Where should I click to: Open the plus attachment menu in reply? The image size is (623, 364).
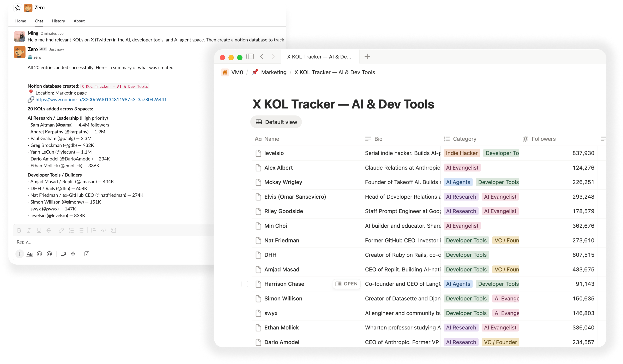tap(20, 254)
